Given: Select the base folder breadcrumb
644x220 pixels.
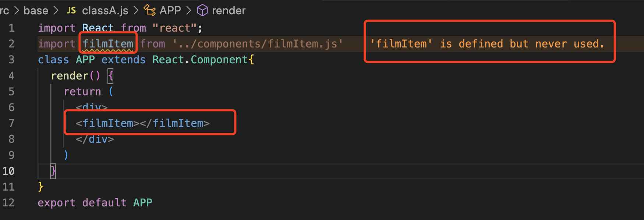Looking at the screenshot, I should (36, 10).
